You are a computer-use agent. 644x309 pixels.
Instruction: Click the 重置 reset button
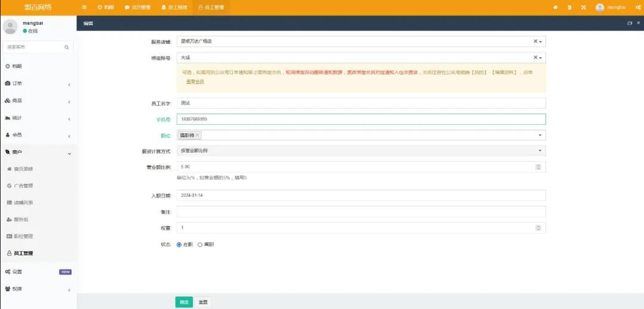pyautogui.click(x=203, y=302)
